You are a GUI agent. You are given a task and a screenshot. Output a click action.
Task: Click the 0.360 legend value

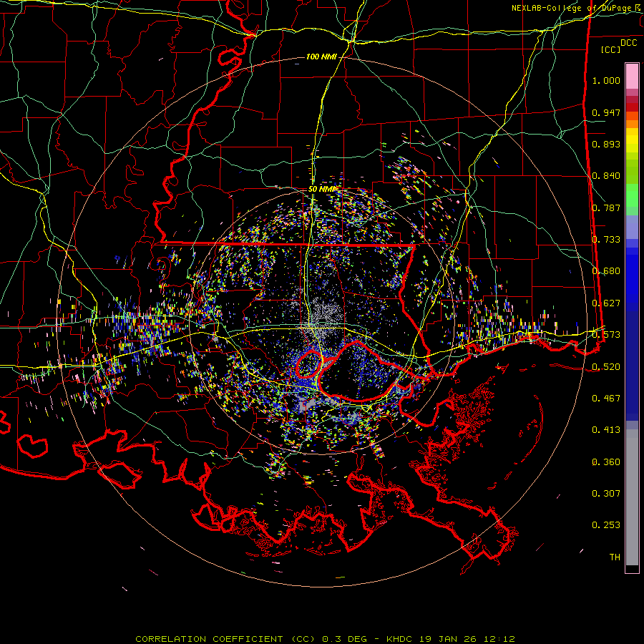(606, 462)
